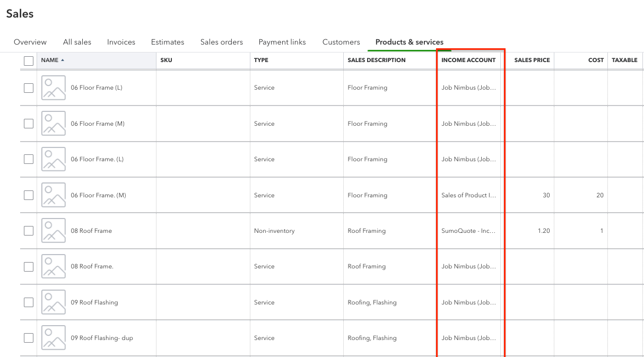644x357 pixels.
Task: Select checkbox for 06 Floor Frame (L)
Action: pos(29,88)
